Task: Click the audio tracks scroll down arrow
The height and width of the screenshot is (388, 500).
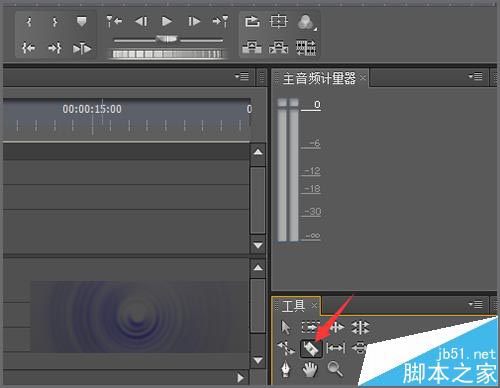Action: tap(258, 360)
